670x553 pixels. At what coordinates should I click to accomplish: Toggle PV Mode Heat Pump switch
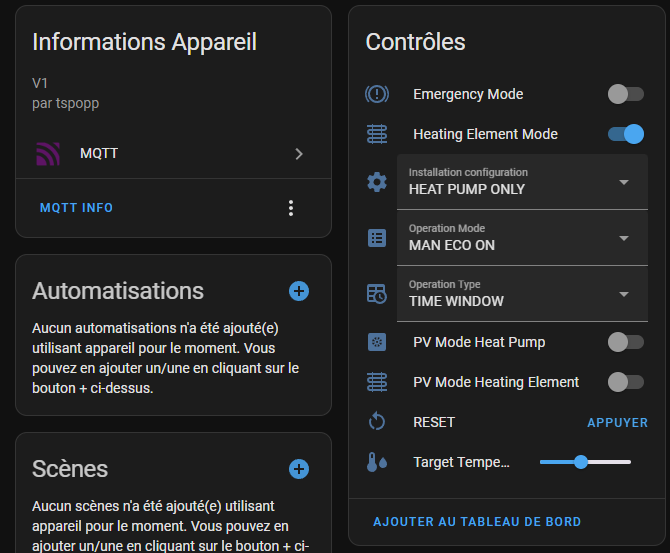pyautogui.click(x=626, y=342)
